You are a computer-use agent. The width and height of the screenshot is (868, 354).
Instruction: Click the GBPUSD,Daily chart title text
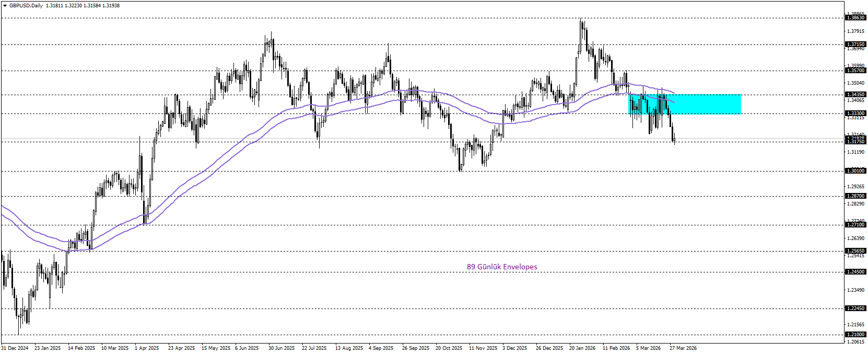(26, 6)
